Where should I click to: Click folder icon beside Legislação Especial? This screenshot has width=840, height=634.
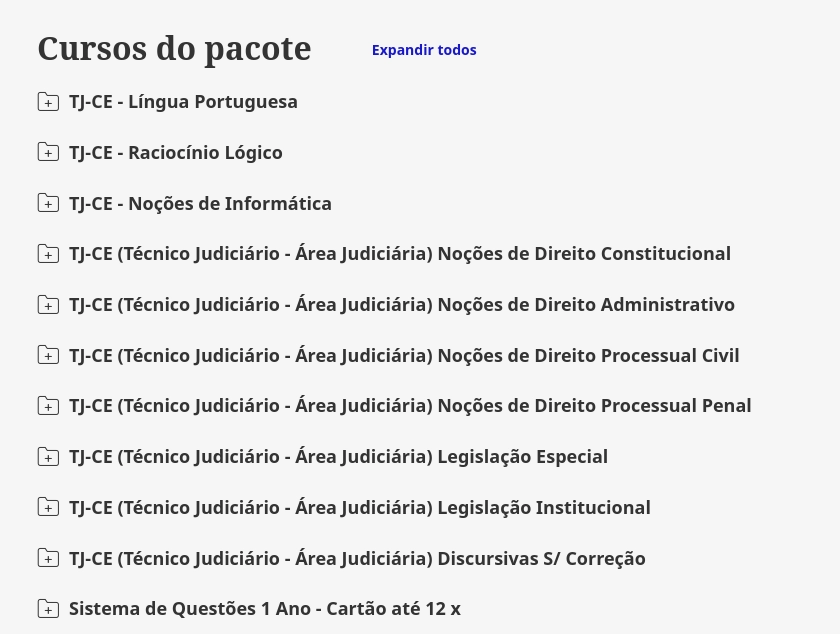[x=48, y=457]
